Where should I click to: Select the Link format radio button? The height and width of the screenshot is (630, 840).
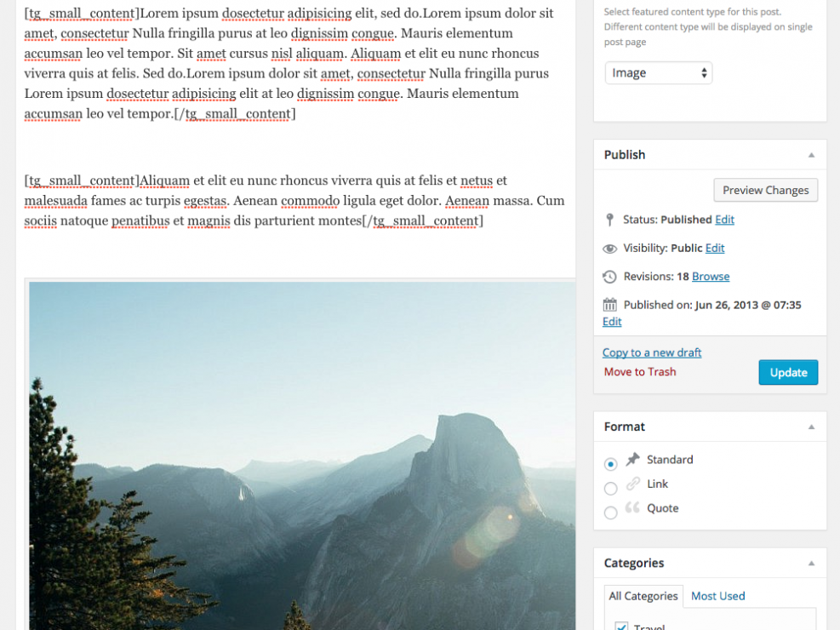click(610, 488)
